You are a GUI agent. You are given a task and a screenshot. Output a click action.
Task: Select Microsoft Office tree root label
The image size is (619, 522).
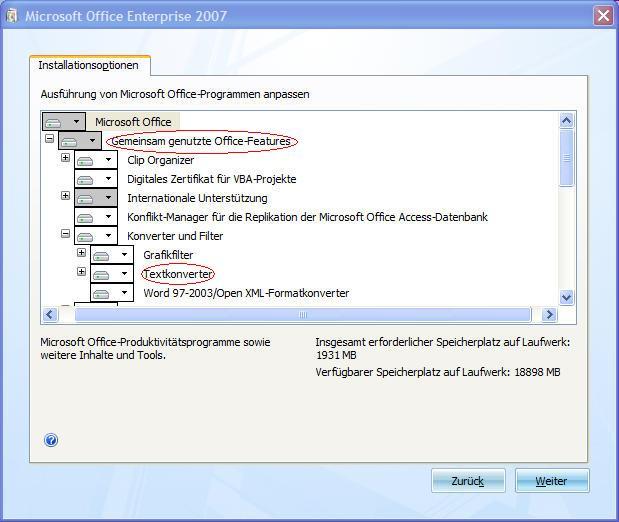(133, 122)
